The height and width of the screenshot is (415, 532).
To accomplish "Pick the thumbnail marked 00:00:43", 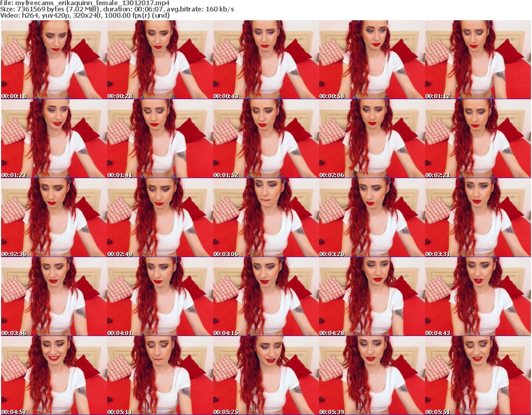I will click(265, 59).
